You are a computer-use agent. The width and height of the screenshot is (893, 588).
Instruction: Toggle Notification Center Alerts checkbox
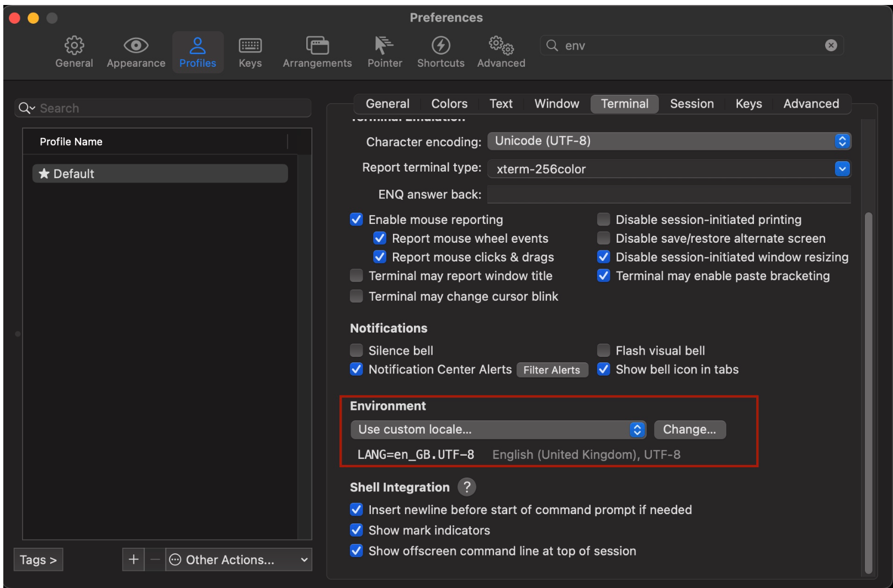coord(357,370)
